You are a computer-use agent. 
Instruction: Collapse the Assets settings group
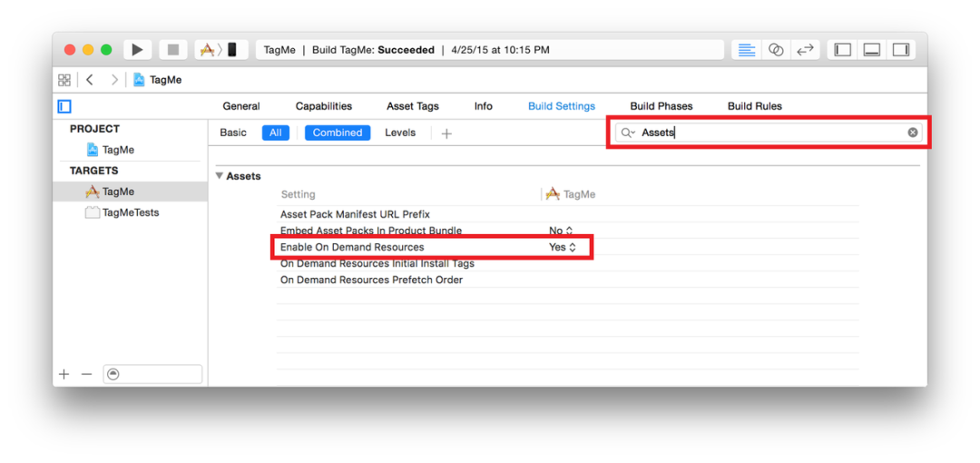coord(220,176)
